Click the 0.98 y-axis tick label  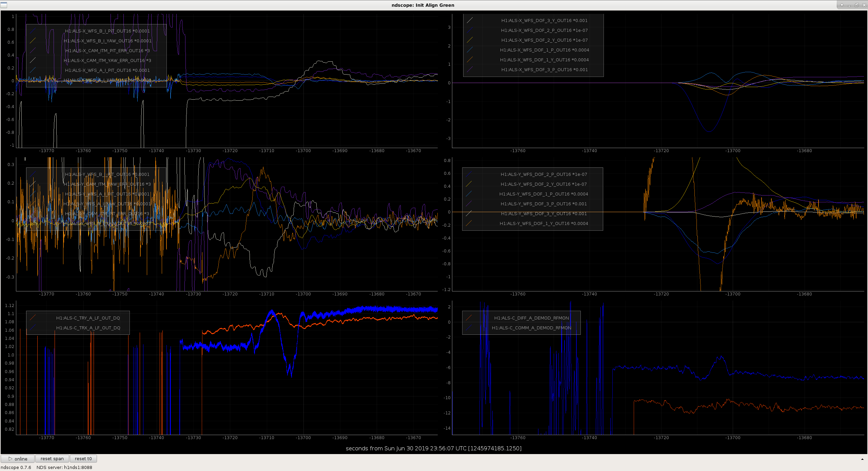coord(9,363)
